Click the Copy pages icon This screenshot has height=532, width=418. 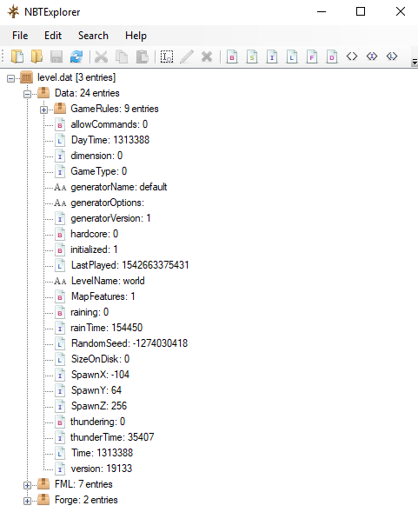point(122,57)
